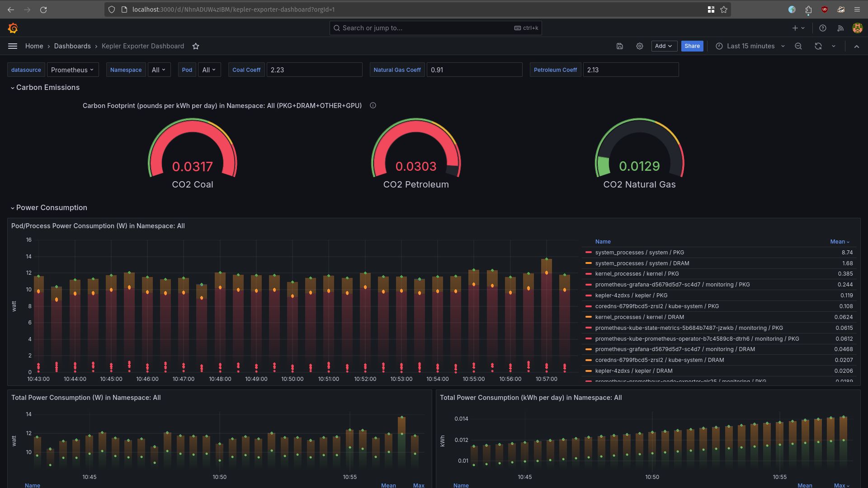
Task: Click the save dashboard icon
Action: (x=620, y=46)
